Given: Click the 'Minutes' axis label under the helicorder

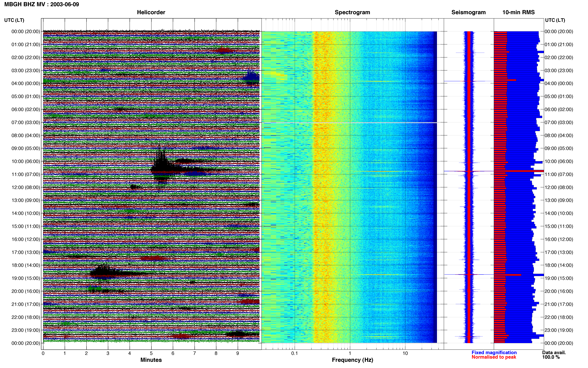Looking at the screenshot, I should coord(151,360).
